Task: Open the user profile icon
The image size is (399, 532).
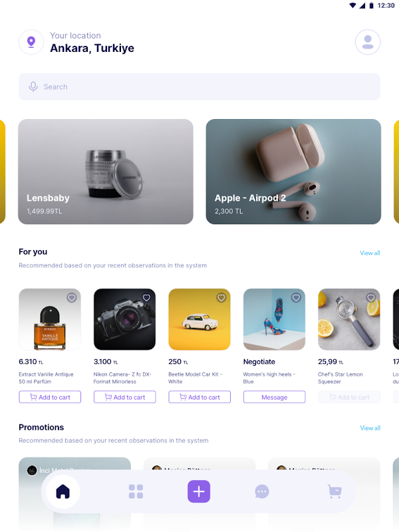Action: point(368,42)
